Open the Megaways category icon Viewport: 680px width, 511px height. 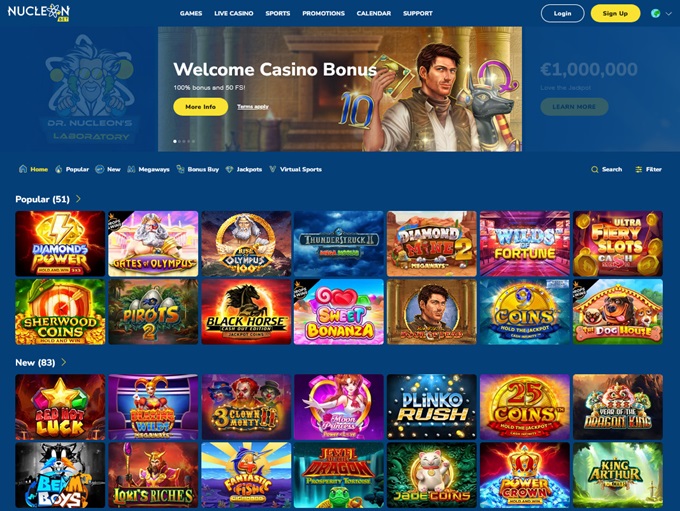(x=131, y=169)
